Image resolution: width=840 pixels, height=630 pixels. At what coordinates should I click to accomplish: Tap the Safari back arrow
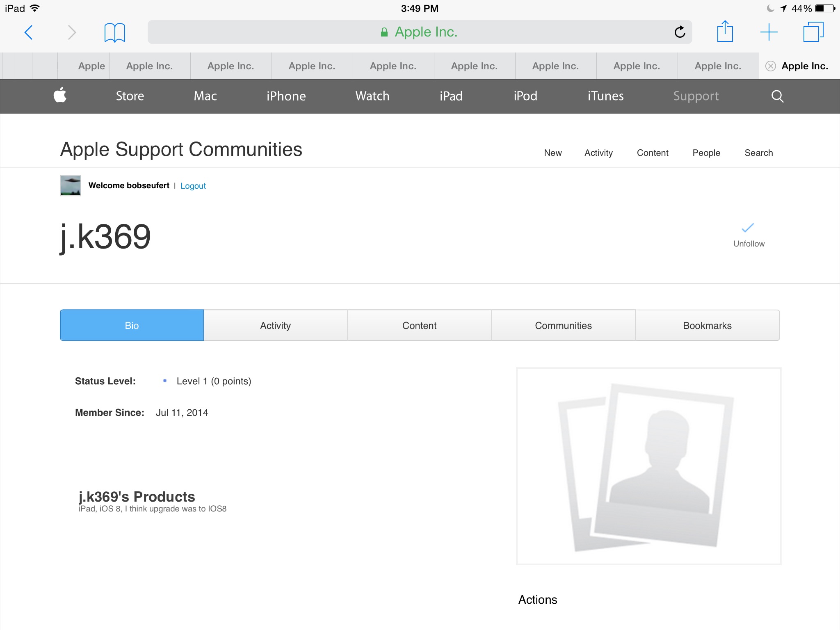[x=29, y=32]
